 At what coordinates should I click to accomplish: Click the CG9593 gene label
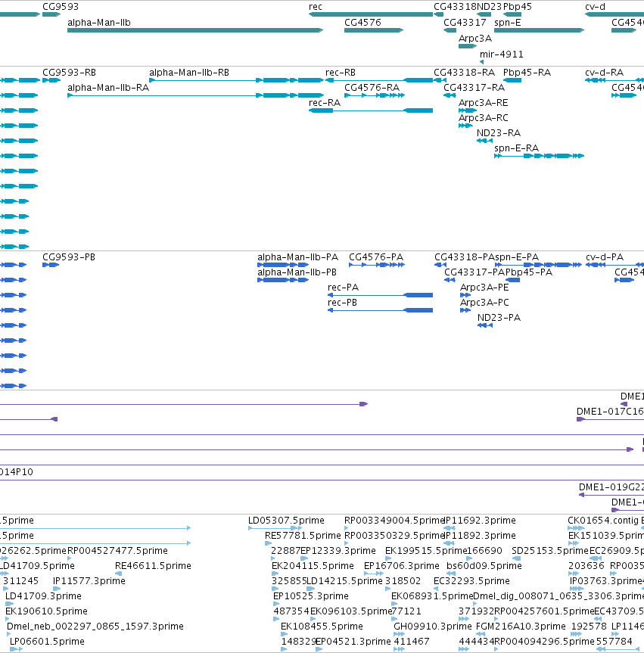[61, 7]
